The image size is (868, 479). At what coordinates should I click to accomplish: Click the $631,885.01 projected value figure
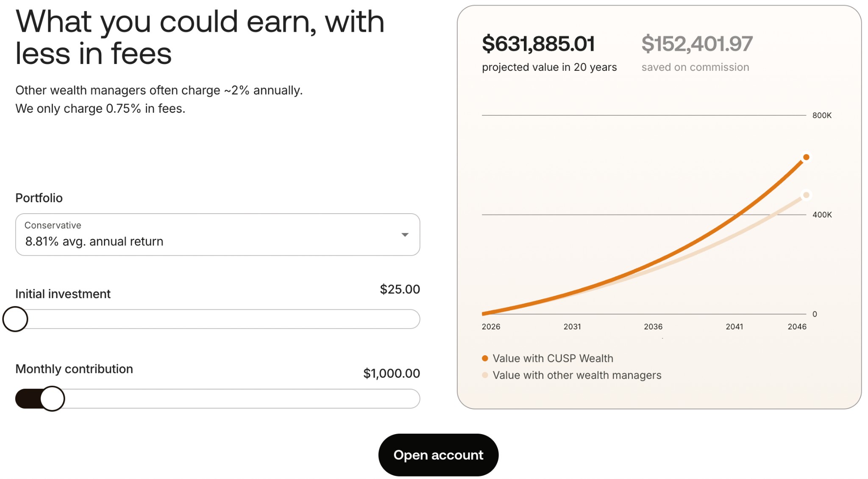tap(538, 44)
